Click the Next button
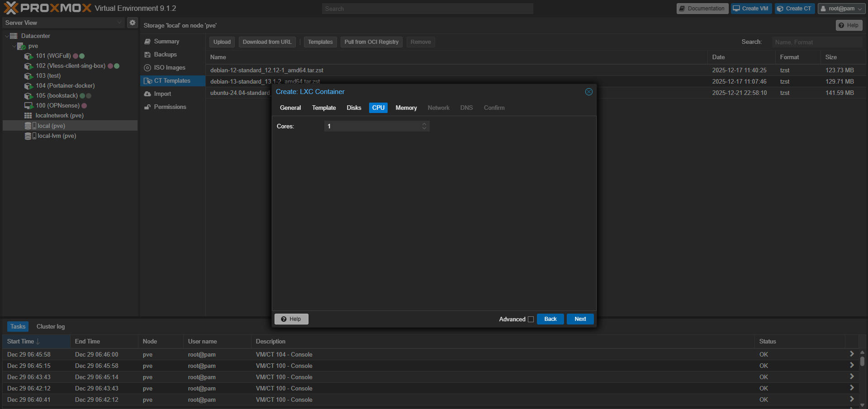 pyautogui.click(x=580, y=319)
